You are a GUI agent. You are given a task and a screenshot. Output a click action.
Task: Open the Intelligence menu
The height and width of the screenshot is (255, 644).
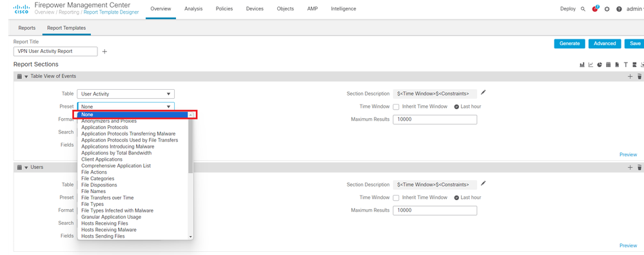(x=344, y=8)
